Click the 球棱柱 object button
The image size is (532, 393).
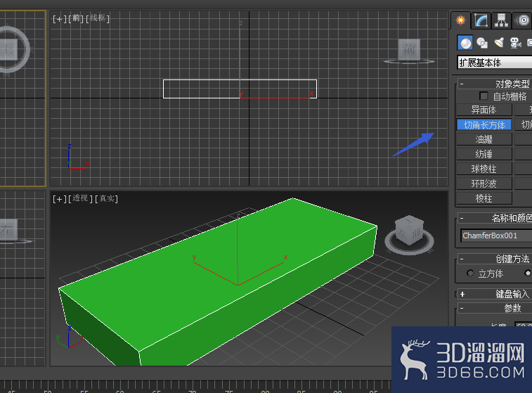point(484,169)
